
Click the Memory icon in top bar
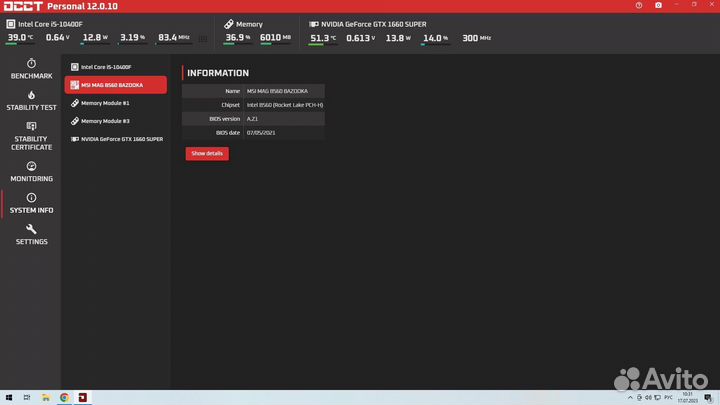pyautogui.click(x=229, y=24)
